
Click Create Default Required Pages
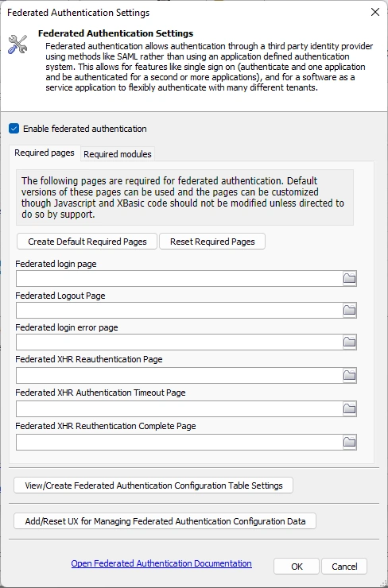87,242
